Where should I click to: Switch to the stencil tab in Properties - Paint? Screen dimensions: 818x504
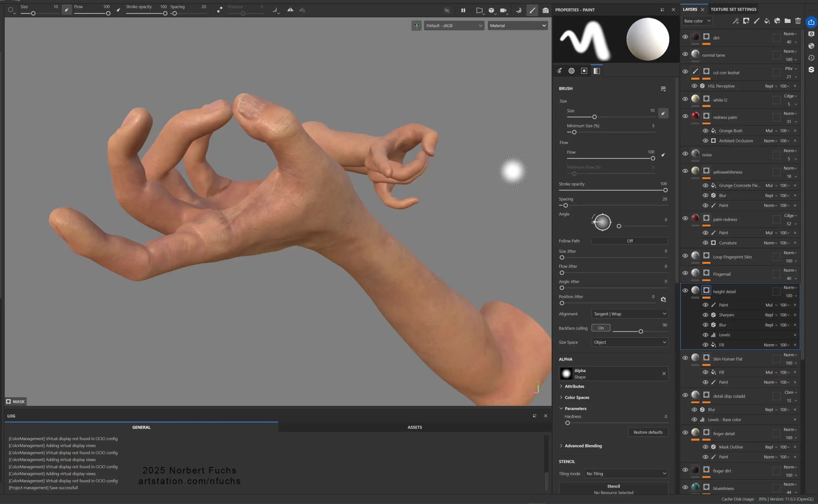(597, 71)
